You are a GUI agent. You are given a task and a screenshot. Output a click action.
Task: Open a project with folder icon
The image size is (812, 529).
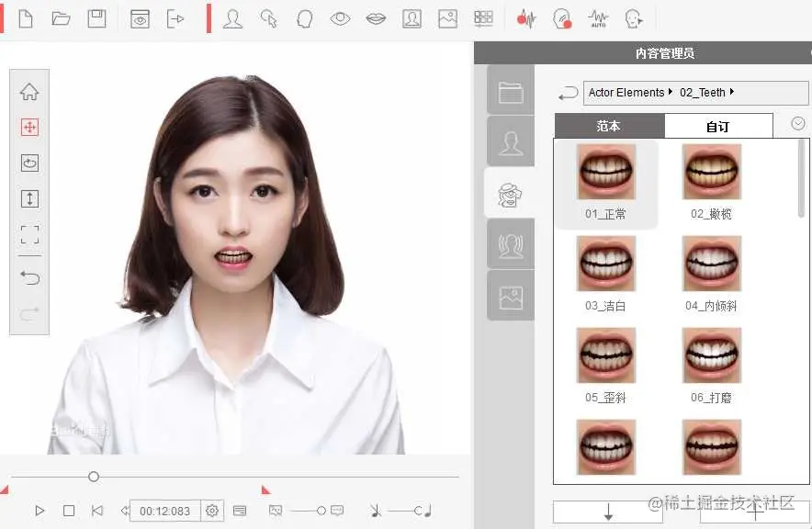[61, 19]
